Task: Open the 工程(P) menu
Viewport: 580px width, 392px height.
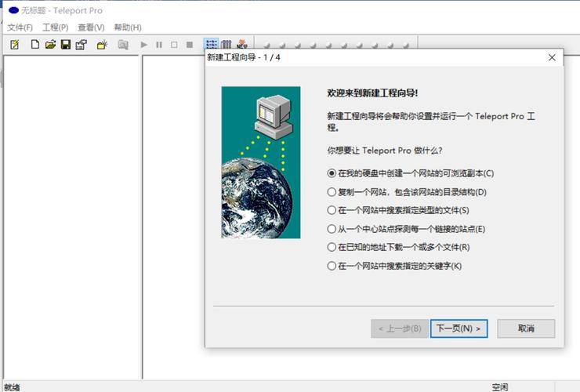Action: tap(56, 27)
